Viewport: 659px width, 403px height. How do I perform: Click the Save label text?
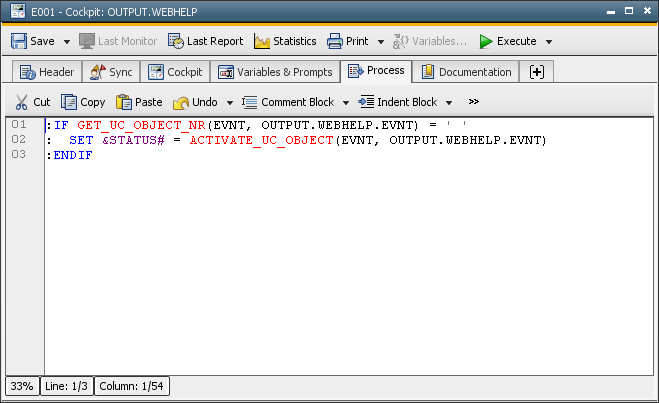pyautogui.click(x=42, y=41)
